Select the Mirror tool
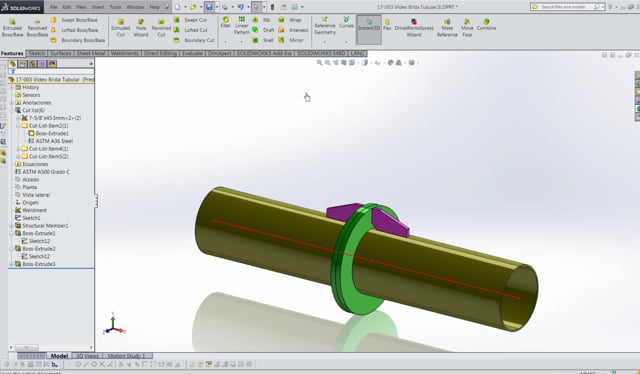The width and height of the screenshot is (640, 374). (x=291, y=40)
